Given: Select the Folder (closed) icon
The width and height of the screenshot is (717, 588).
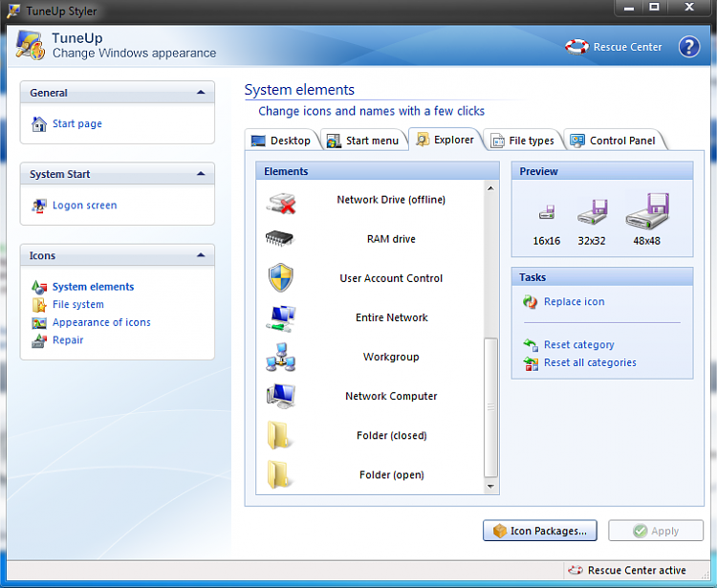Looking at the screenshot, I should click(x=279, y=435).
